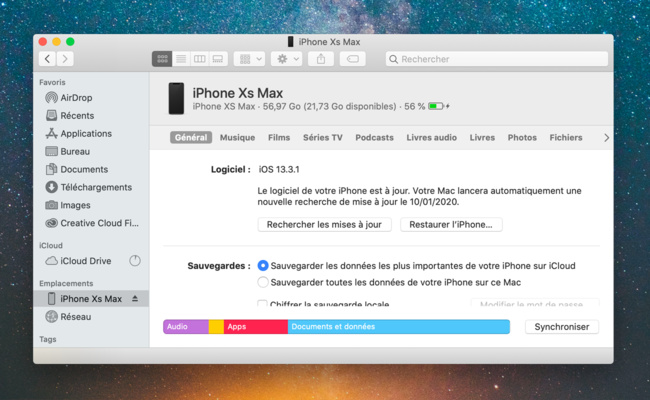The height and width of the screenshot is (400, 650).
Task: Click the Emplacements sidebar heading
Action: point(66,284)
